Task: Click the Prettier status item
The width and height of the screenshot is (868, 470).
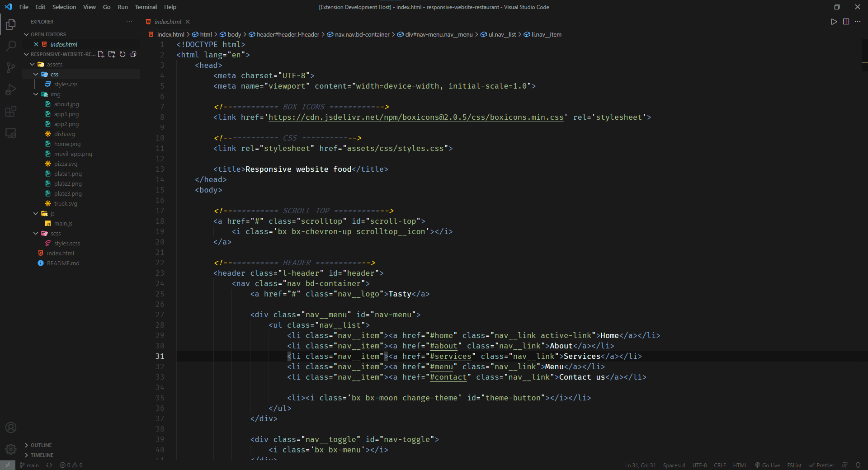Action: (x=821, y=465)
